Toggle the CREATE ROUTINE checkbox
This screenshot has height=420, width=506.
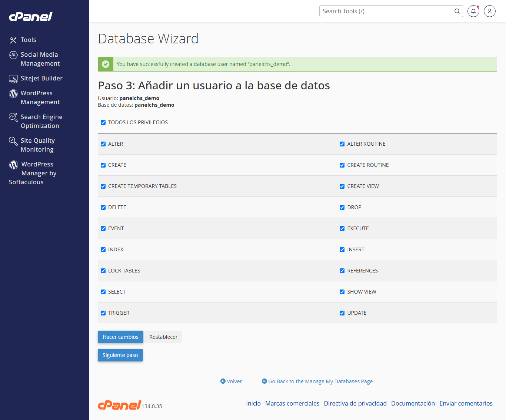[x=342, y=165]
